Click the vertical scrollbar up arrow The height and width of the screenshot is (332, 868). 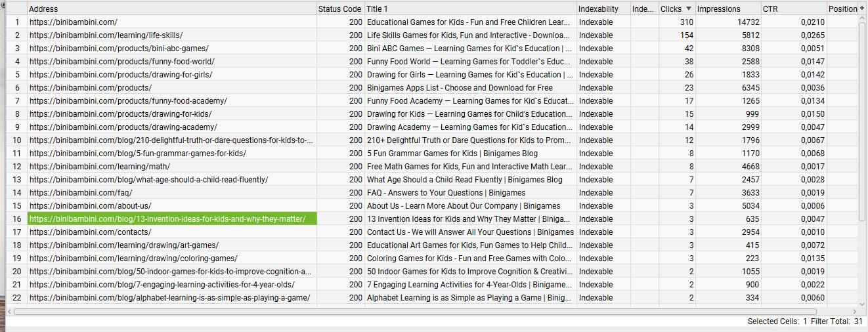(862, 20)
